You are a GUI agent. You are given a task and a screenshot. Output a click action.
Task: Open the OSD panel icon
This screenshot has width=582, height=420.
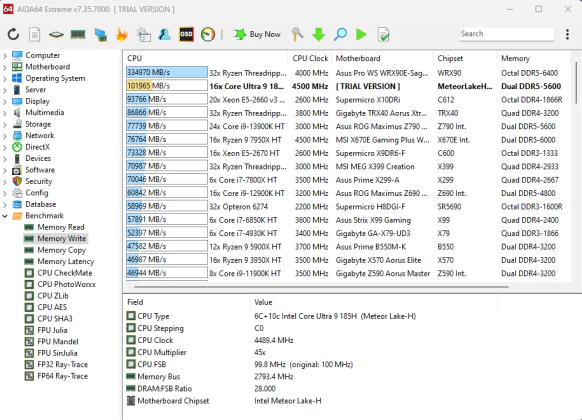[186, 35]
